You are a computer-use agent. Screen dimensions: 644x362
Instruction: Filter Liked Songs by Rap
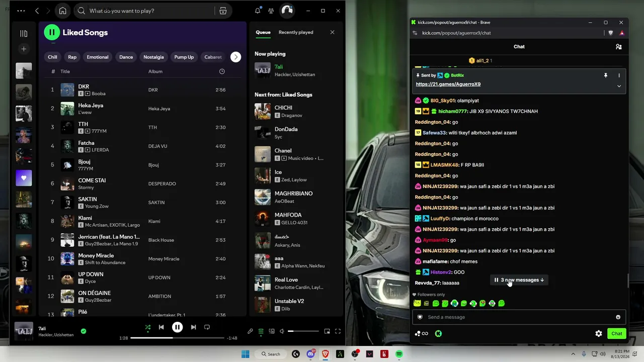(72, 57)
